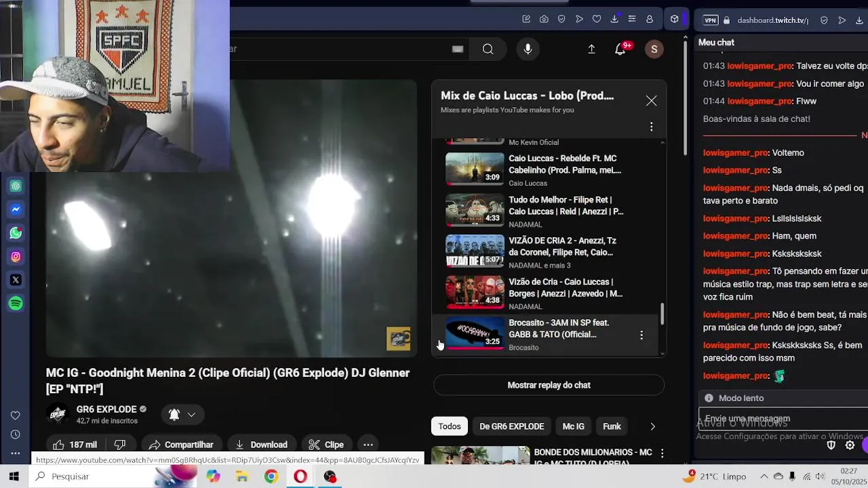Image resolution: width=868 pixels, height=488 pixels.
Task: Start YouTube voice search with the microphone
Action: (528, 49)
